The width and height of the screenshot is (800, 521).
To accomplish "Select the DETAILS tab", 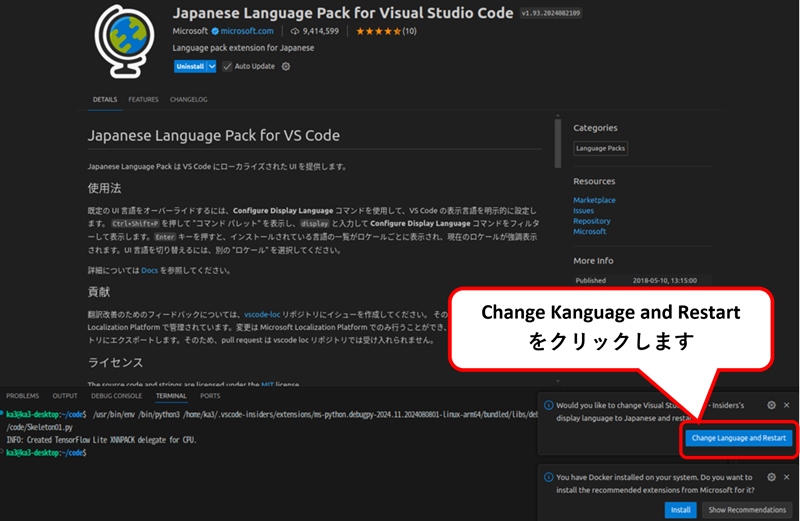I will tap(105, 100).
